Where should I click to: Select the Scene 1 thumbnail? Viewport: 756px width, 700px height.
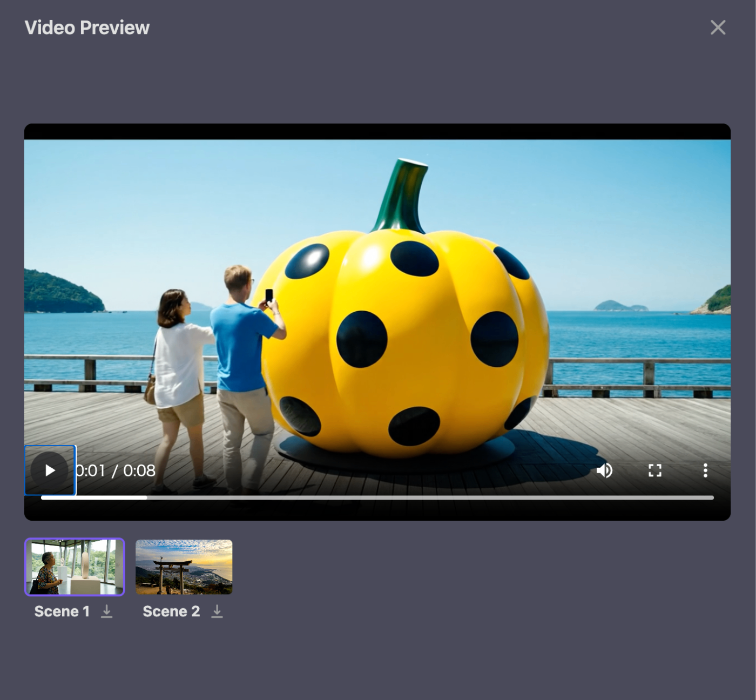click(x=75, y=567)
